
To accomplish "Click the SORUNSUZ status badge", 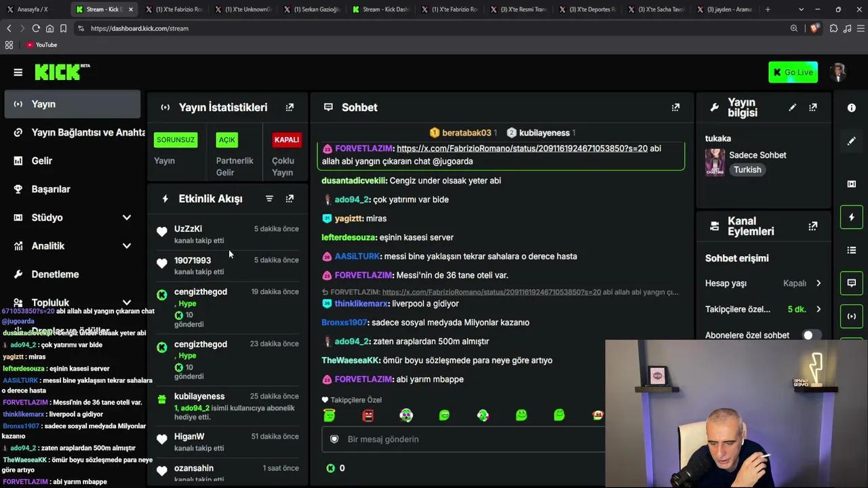I will pos(176,140).
